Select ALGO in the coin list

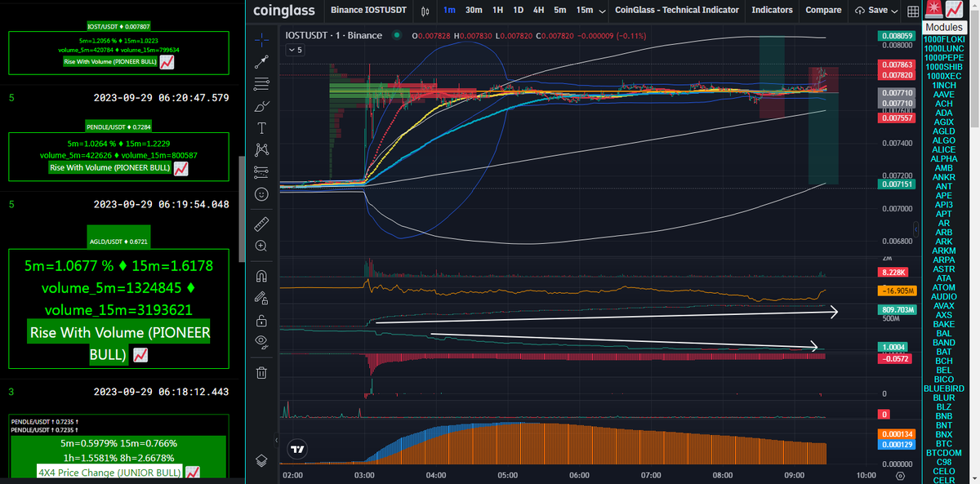(943, 141)
